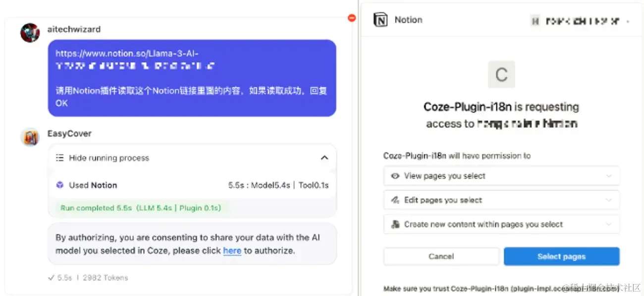The height and width of the screenshot is (296, 644).
Task: Click the create content icon in third permission row
Action: [395, 224]
